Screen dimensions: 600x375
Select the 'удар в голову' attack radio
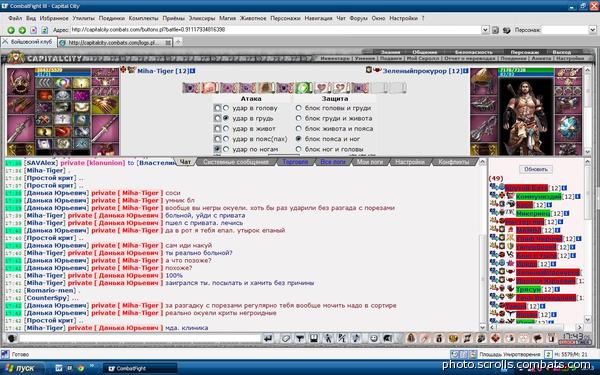click(x=226, y=108)
